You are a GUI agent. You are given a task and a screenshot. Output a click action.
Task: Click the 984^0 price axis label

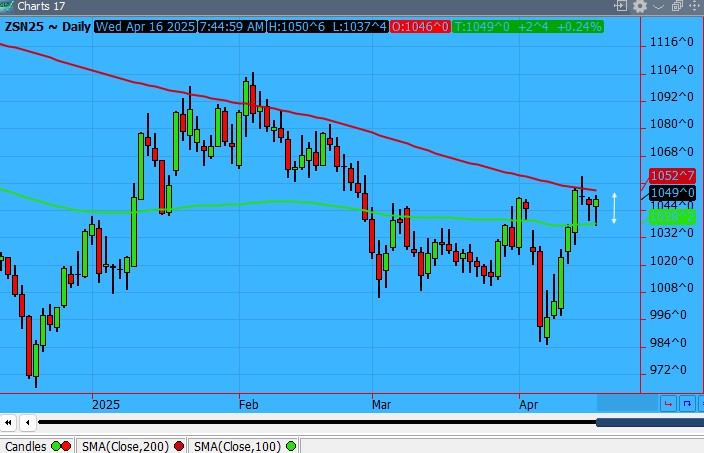(668, 343)
